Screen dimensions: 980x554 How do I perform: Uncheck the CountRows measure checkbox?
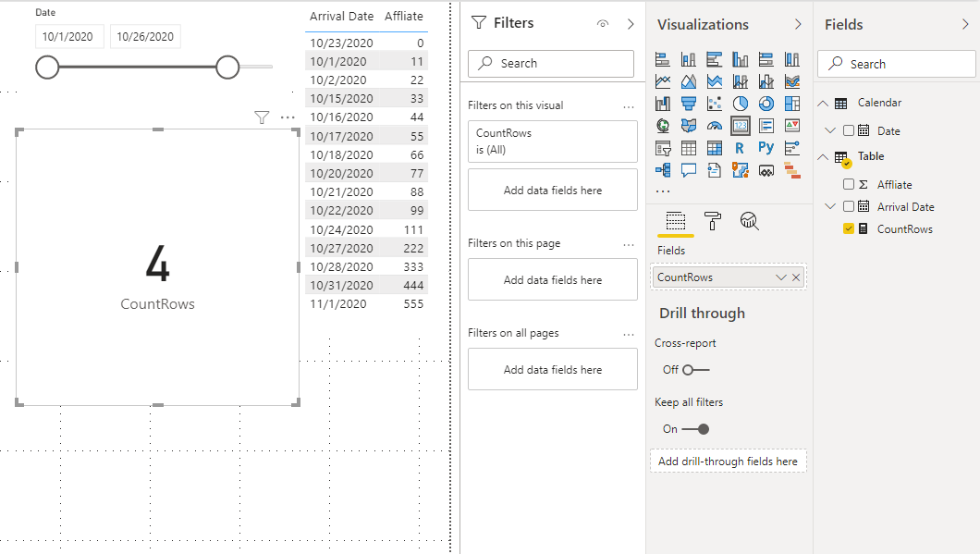848,228
